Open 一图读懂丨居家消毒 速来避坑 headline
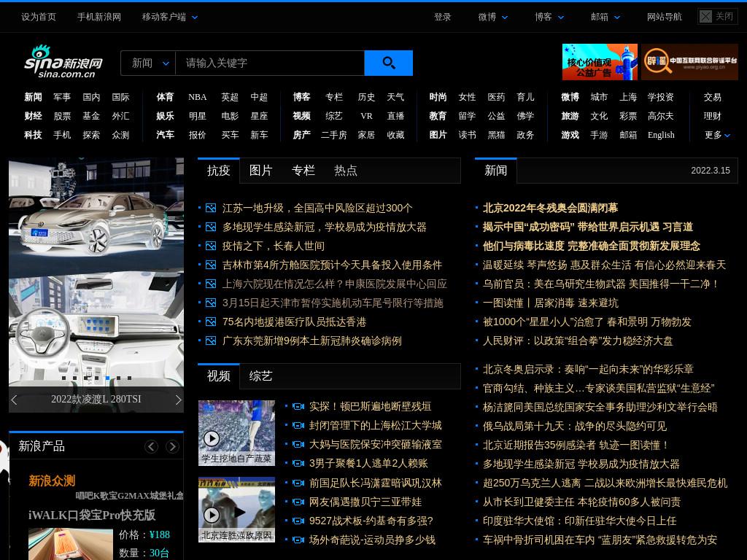 (550, 303)
